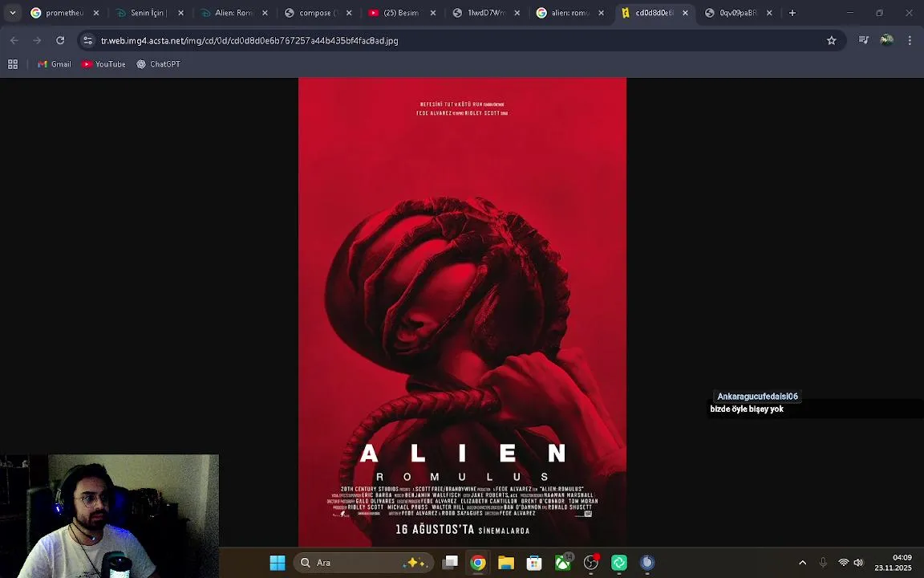Click the Alien Romulus poster image
Screen dimensions: 924x578
coord(462,312)
